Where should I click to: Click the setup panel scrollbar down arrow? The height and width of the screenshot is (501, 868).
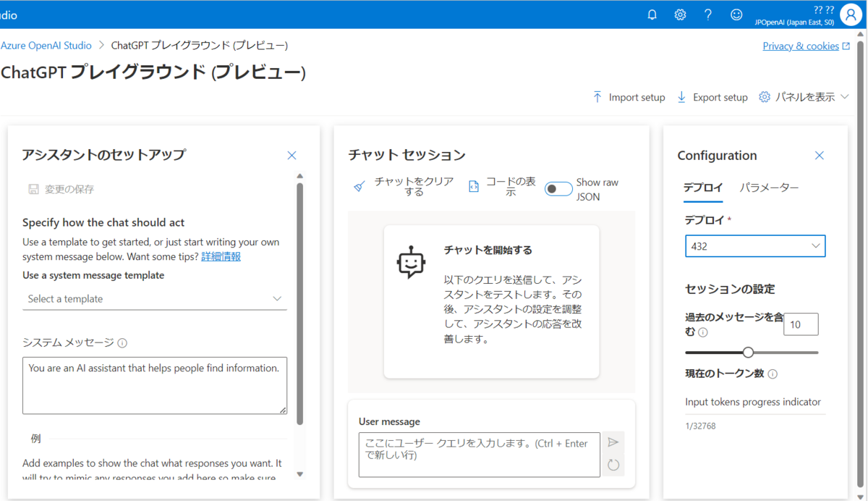(x=300, y=475)
